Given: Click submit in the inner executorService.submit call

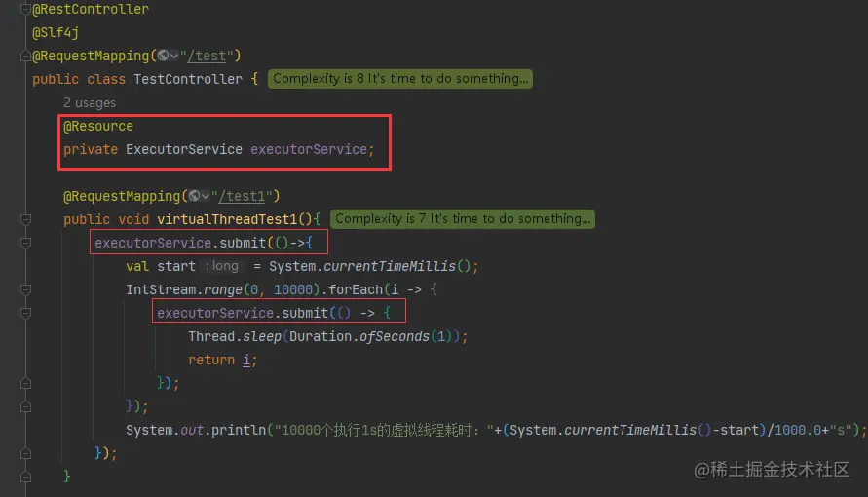Looking at the screenshot, I should (x=305, y=313).
